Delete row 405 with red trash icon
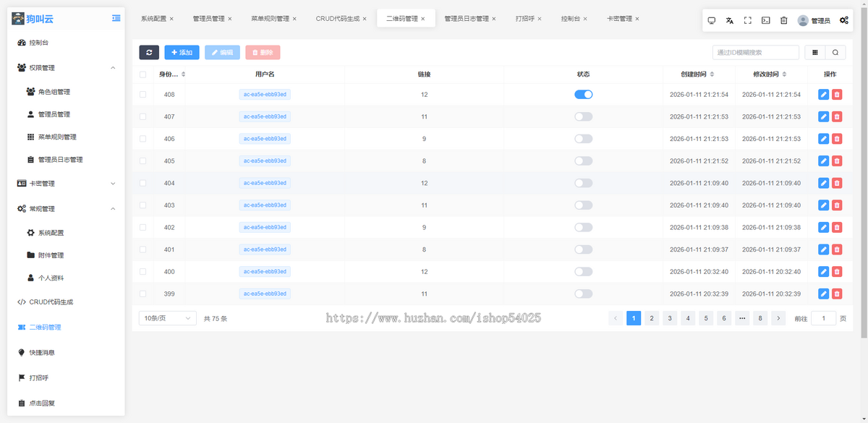 coord(837,161)
